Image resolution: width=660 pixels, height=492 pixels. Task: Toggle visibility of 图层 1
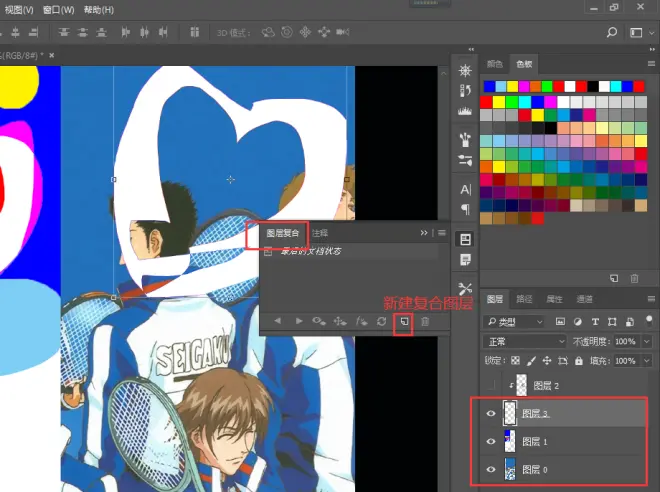491,441
